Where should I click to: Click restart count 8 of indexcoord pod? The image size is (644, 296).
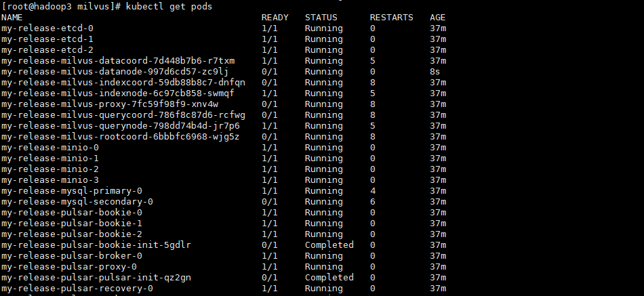[373, 83]
